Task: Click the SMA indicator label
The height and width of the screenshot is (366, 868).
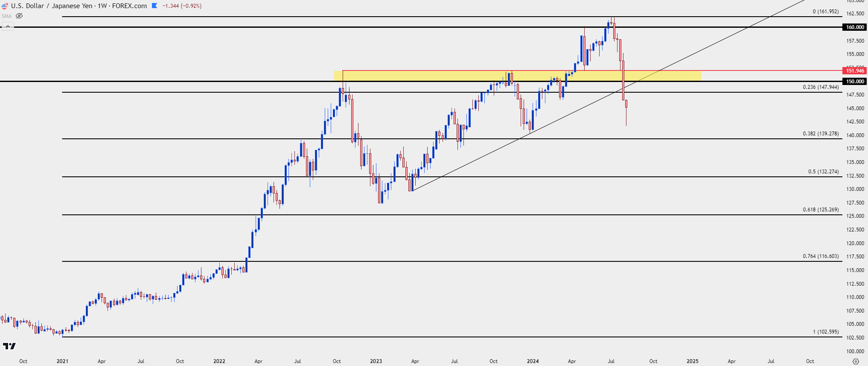Action: click(x=6, y=16)
